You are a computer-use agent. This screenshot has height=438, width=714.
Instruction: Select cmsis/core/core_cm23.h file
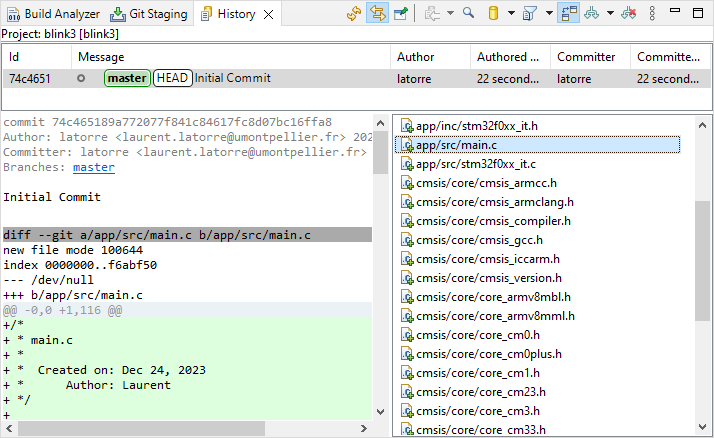(473, 392)
